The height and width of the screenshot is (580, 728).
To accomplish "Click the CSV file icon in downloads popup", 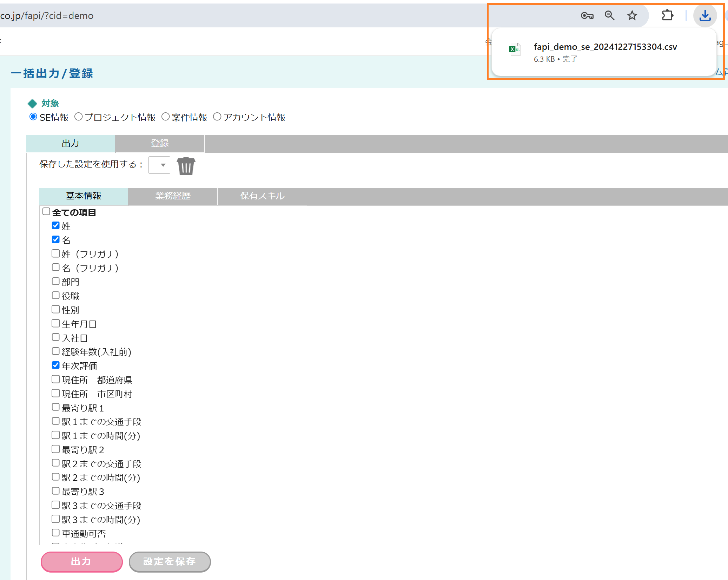I will (515, 50).
